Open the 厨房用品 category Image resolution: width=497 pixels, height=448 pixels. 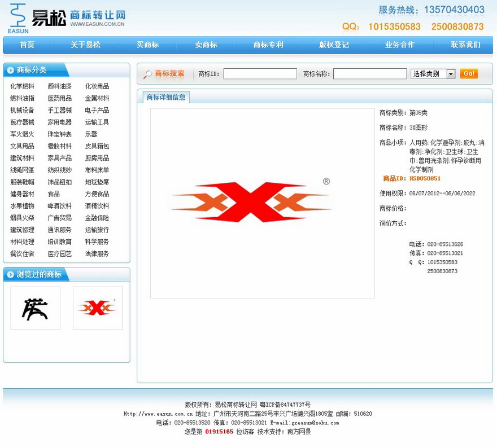[97, 158]
